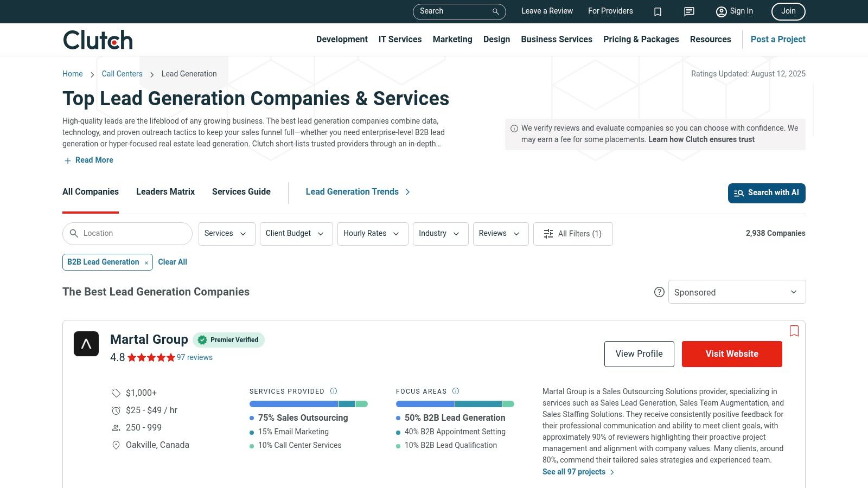Screen dimensions: 868x488
Task: Click the Services Provided percentage bar
Action: pos(308,404)
